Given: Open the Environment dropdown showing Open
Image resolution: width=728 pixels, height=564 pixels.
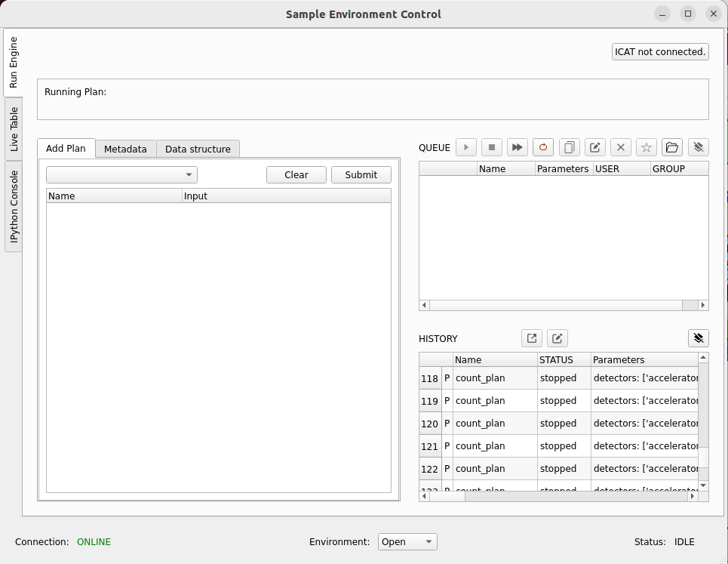Looking at the screenshot, I should click(407, 541).
